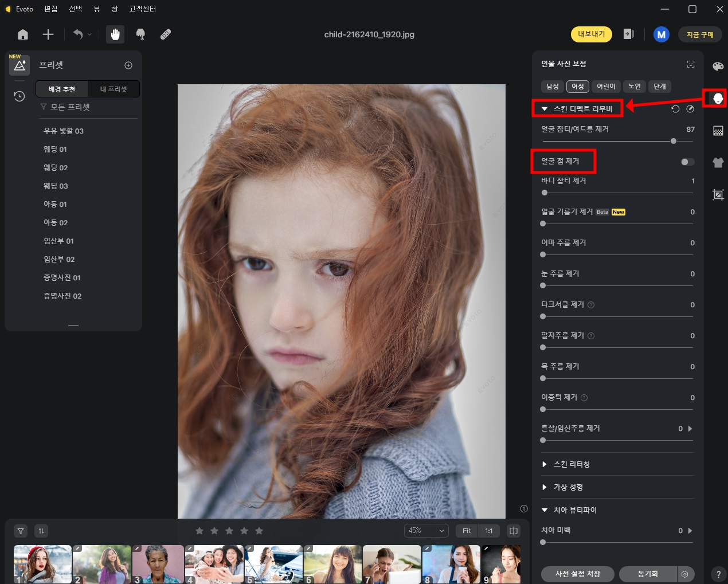
Task: Toggle before/after compare view
Action: pos(514,531)
